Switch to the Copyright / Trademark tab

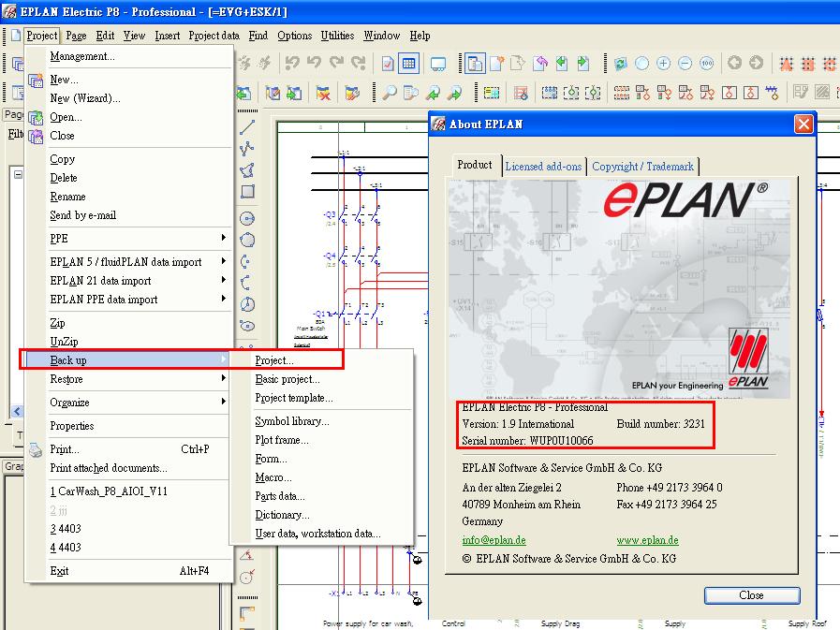[642, 167]
